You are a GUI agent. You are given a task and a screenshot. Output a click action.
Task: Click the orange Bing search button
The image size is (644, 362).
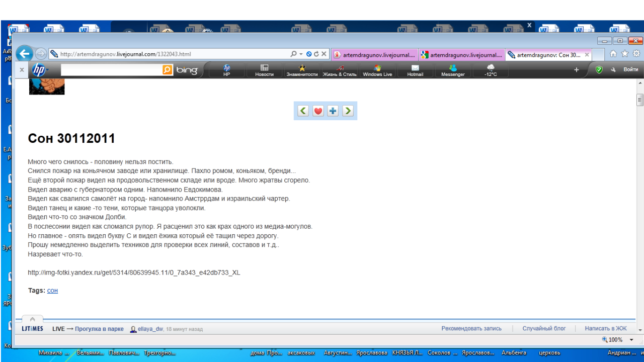click(x=168, y=70)
